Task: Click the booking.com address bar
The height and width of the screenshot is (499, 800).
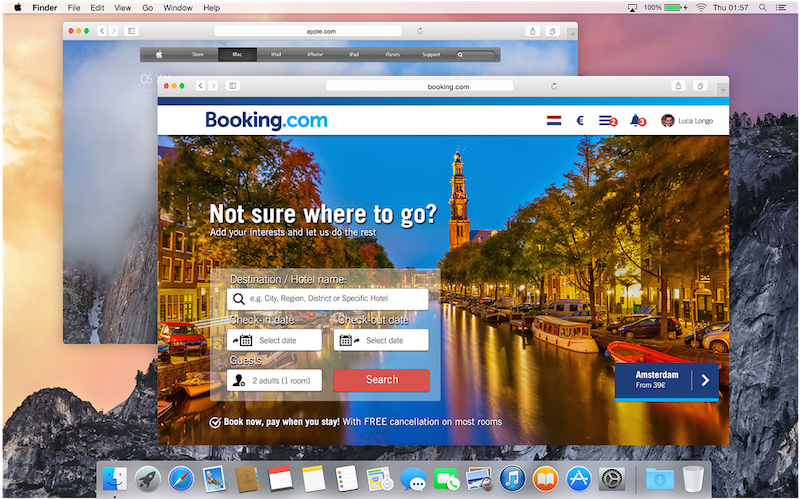Action: coord(448,87)
